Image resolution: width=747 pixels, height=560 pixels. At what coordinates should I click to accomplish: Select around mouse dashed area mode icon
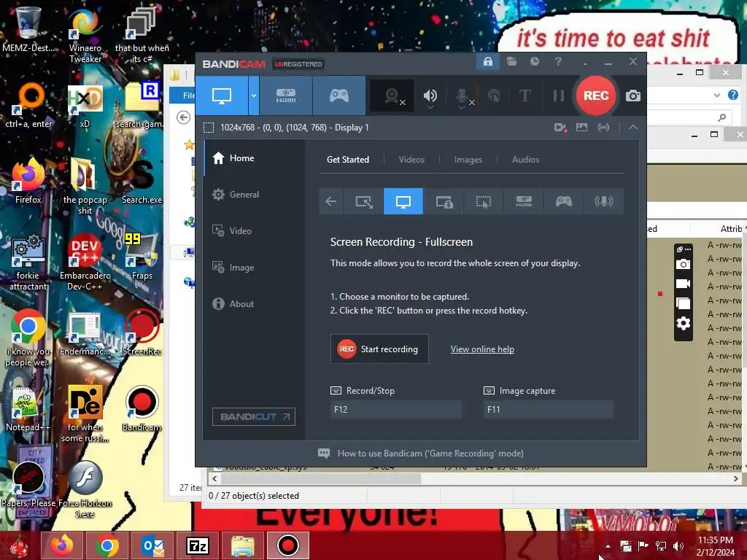tap(484, 201)
